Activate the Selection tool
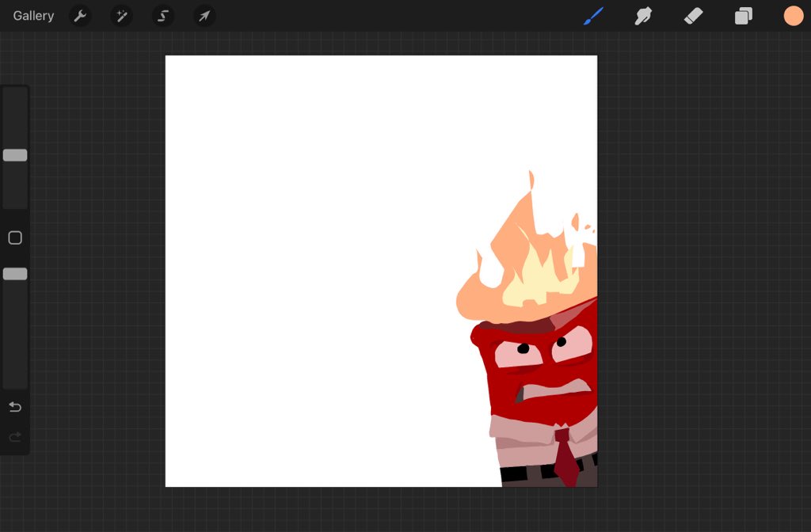811x532 pixels. pos(163,16)
